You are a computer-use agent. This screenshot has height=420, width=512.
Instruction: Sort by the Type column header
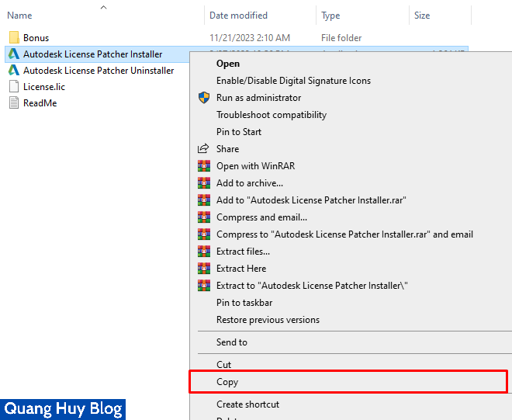(x=330, y=16)
